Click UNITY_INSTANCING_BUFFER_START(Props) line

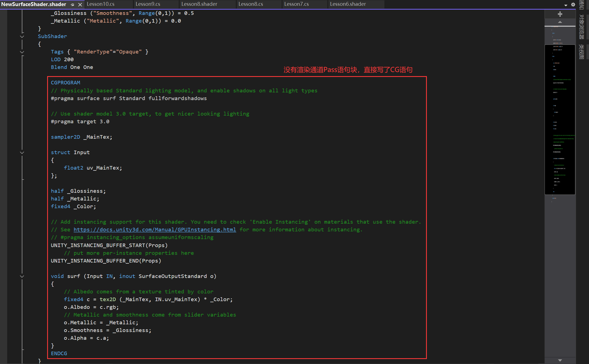coord(109,245)
